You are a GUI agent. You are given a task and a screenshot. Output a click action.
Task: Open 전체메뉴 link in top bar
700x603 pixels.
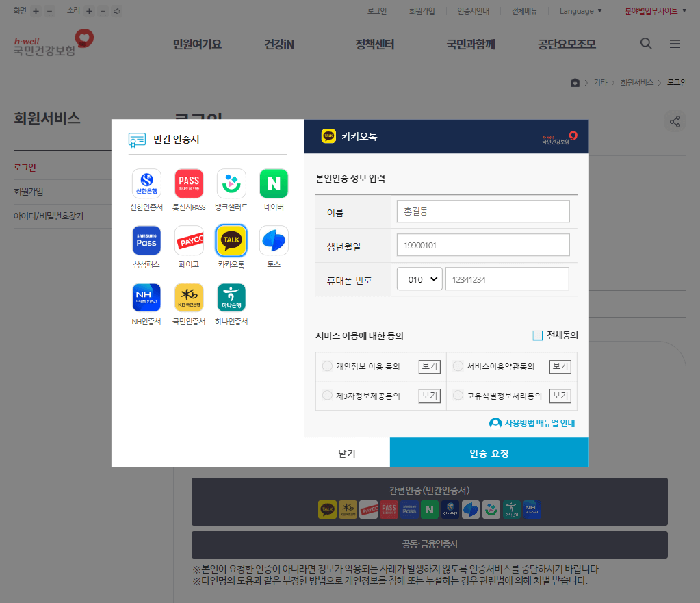525,11
